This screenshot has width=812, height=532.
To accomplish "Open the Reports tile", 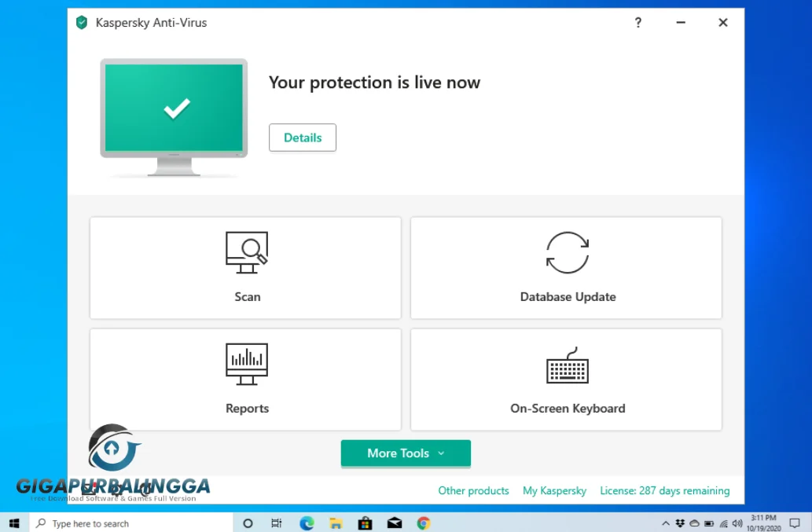I will (x=245, y=380).
